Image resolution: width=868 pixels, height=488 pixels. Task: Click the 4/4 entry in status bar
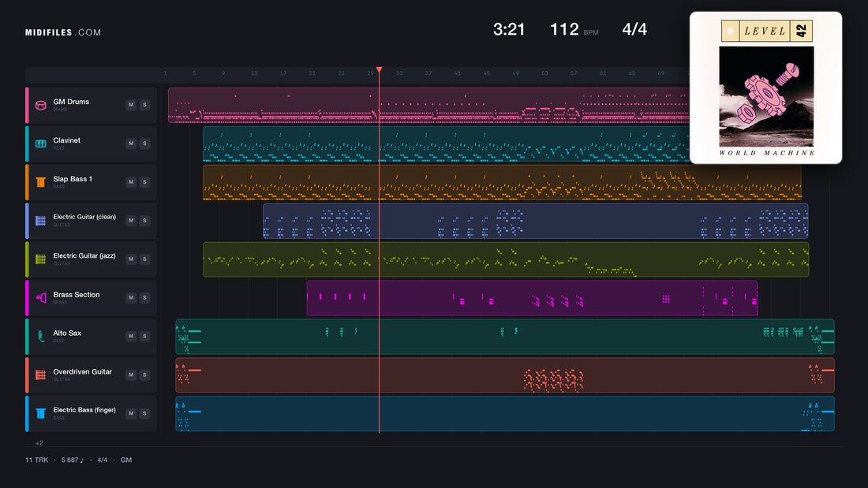click(x=103, y=460)
